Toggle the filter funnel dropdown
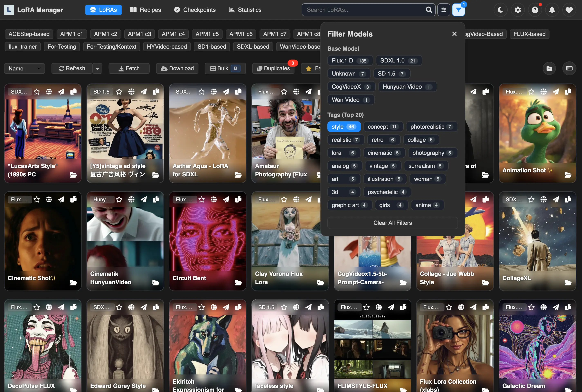This screenshot has width=582, height=392. pyautogui.click(x=458, y=10)
